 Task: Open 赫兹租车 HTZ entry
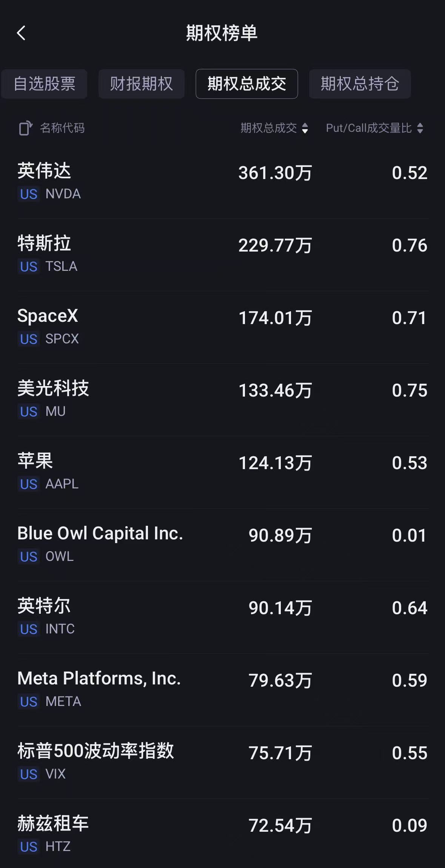(x=223, y=834)
